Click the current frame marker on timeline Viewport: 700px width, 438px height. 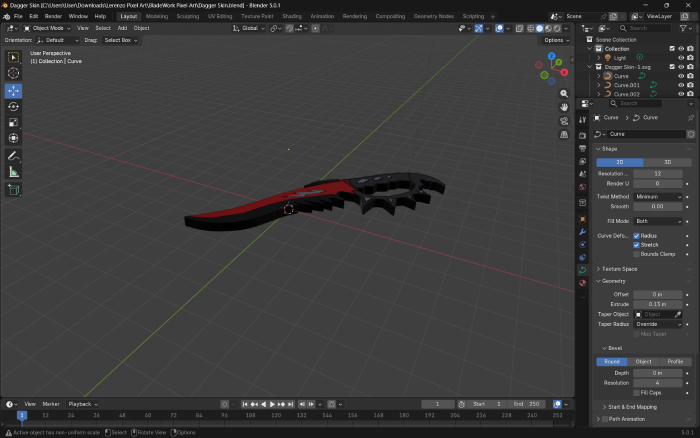pyautogui.click(x=21, y=416)
